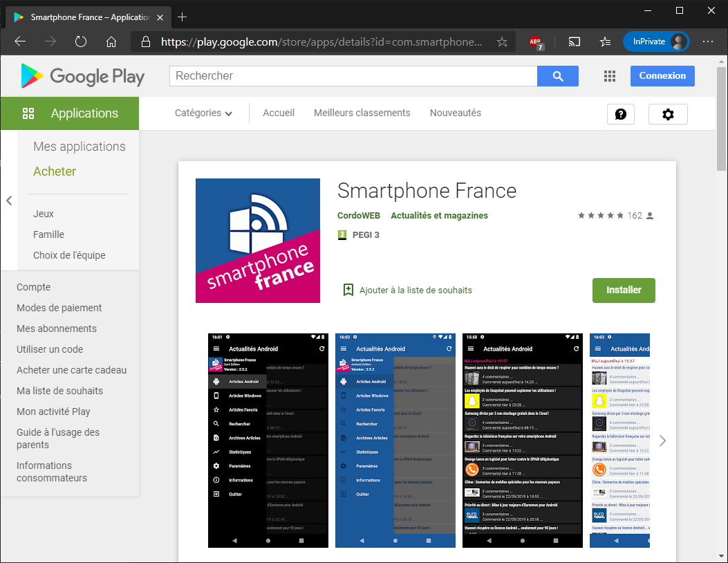Click the Connexion sign-in button
This screenshot has height=563, width=728.
point(662,76)
